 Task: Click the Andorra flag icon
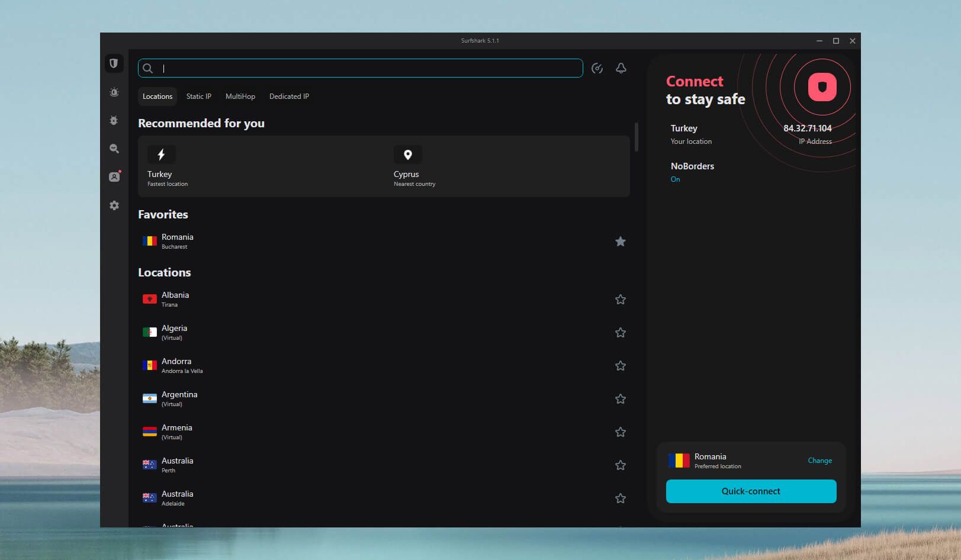pos(150,366)
